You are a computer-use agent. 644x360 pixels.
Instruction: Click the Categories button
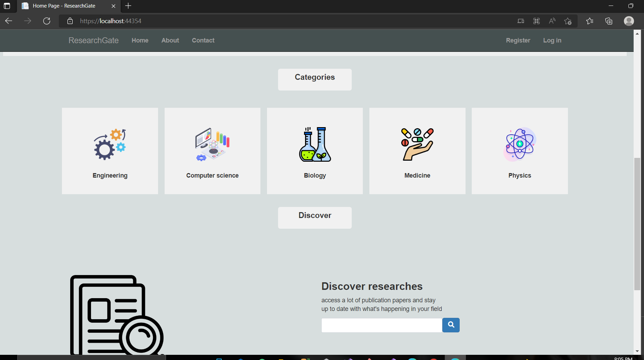pyautogui.click(x=314, y=79)
